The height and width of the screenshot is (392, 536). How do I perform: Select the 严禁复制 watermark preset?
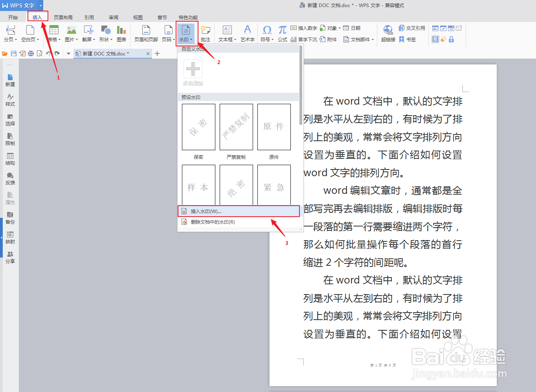click(x=236, y=127)
